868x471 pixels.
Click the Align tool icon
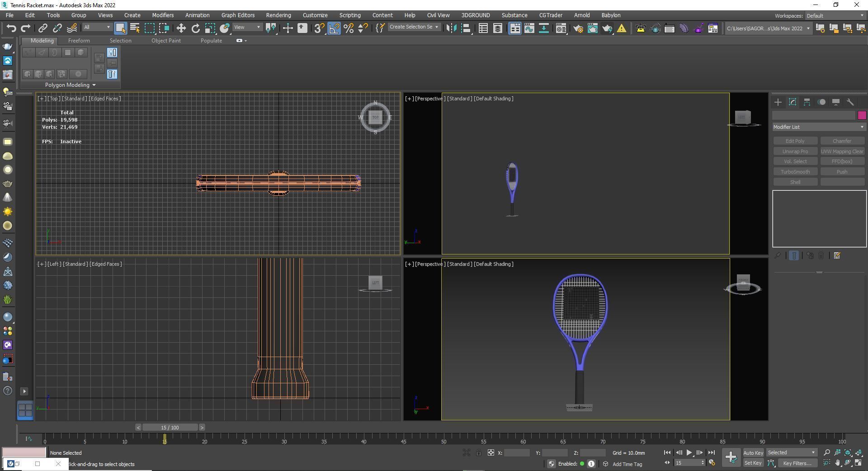point(466,28)
